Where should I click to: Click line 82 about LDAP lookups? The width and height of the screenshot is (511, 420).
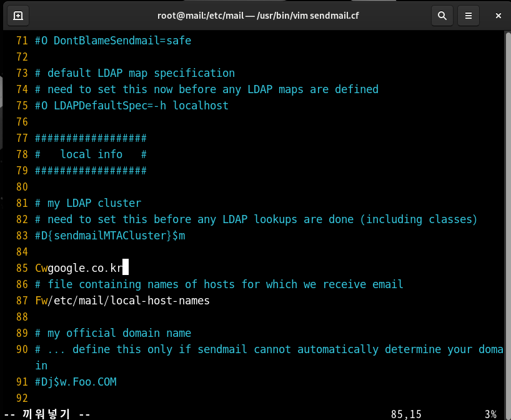256,219
